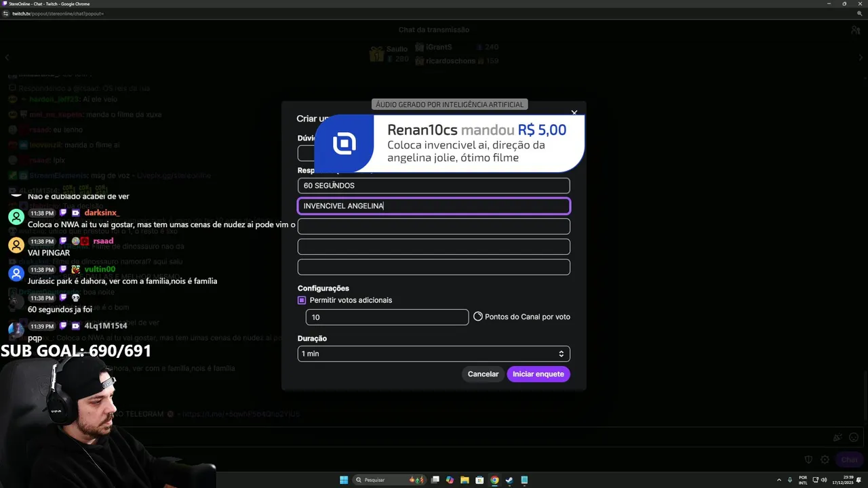Screen dimensions: 868x488
Task: Click username darksinx_ in chat overlay
Action: coord(102,213)
